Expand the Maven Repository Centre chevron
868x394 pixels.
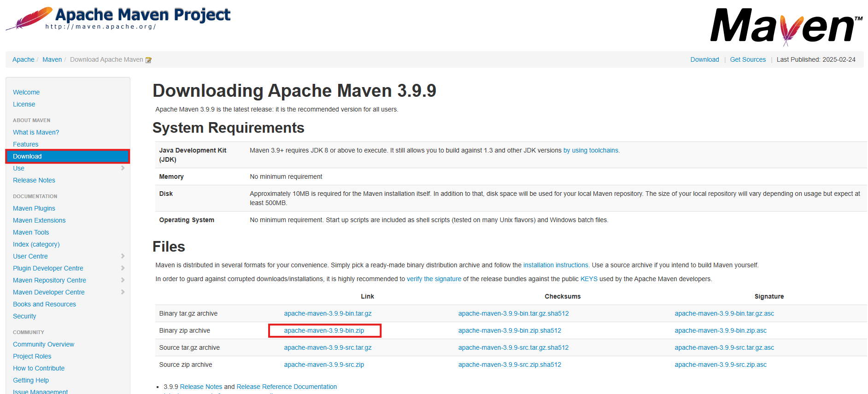pyautogui.click(x=123, y=280)
